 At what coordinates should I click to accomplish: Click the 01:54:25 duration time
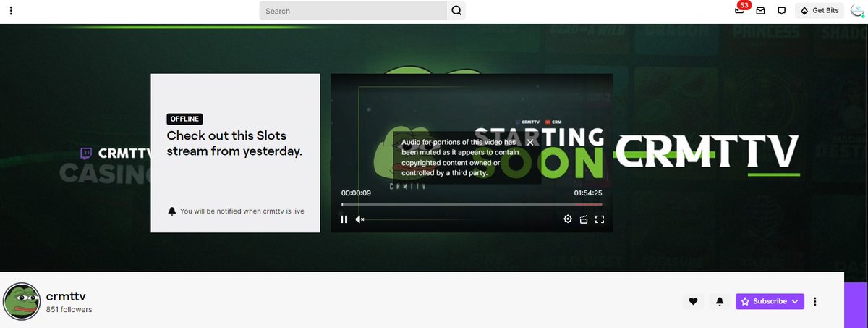588,193
